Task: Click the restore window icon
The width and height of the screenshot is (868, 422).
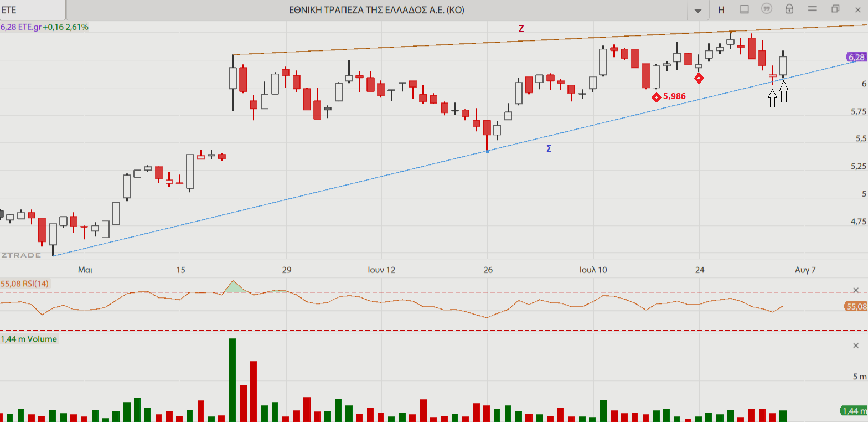Action: point(835,9)
